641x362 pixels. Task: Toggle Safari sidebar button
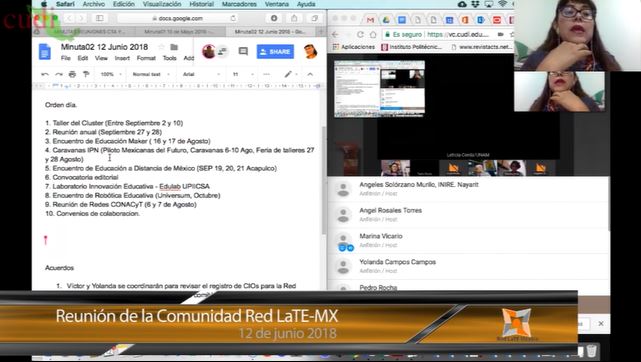(99, 18)
